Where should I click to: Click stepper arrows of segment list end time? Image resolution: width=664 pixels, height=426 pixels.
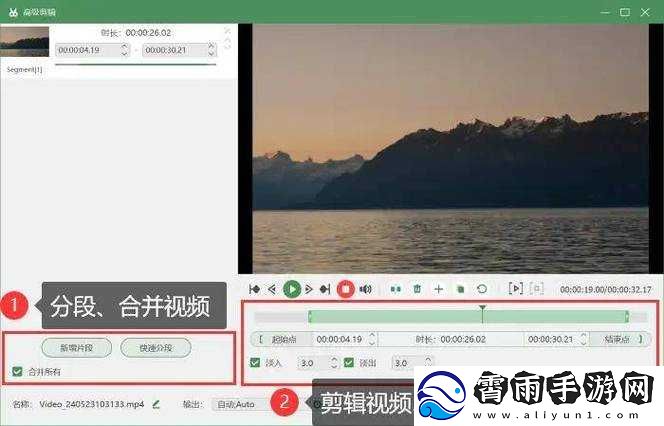tap(212, 50)
